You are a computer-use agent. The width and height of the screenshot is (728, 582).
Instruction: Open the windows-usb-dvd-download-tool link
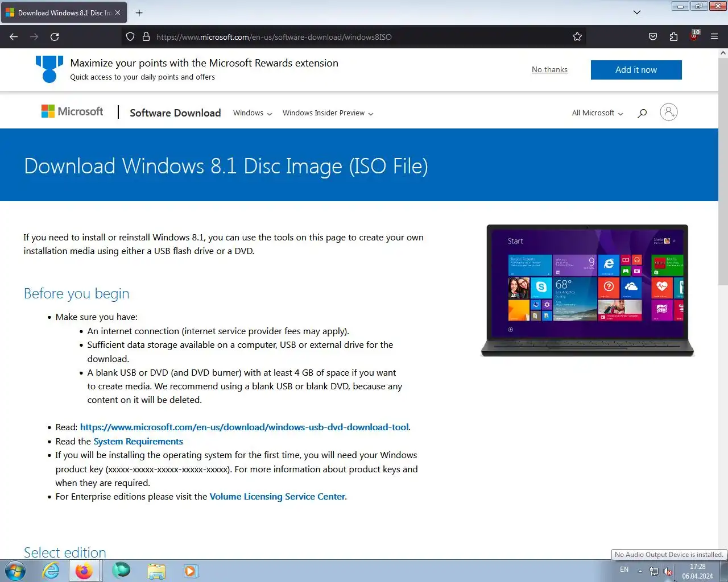click(244, 427)
